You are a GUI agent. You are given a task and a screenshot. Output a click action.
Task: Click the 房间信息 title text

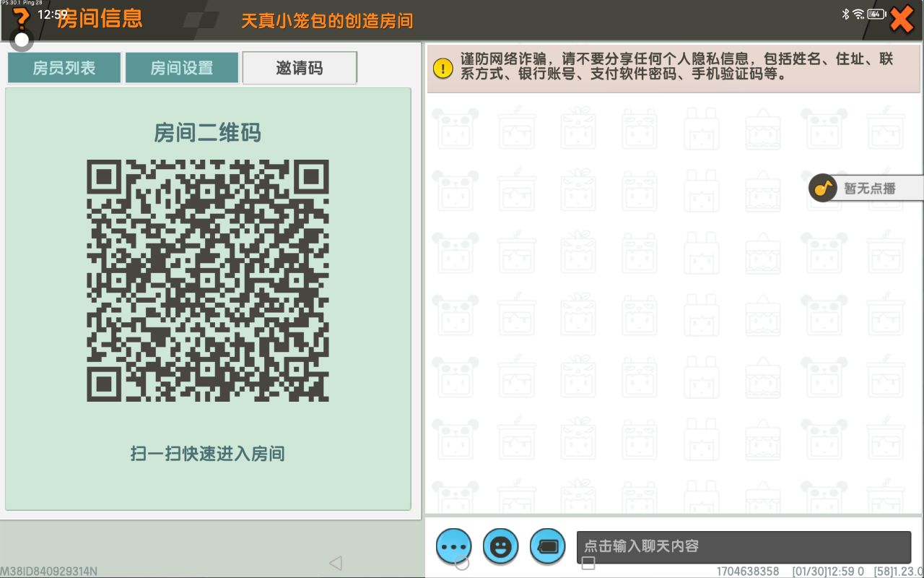[x=100, y=18]
